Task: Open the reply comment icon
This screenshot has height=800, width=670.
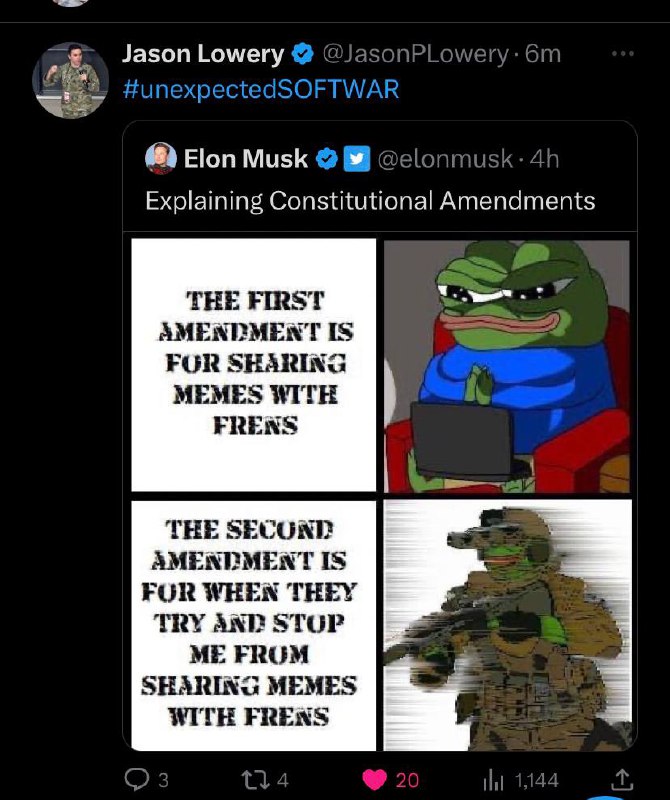Action: click(136, 780)
